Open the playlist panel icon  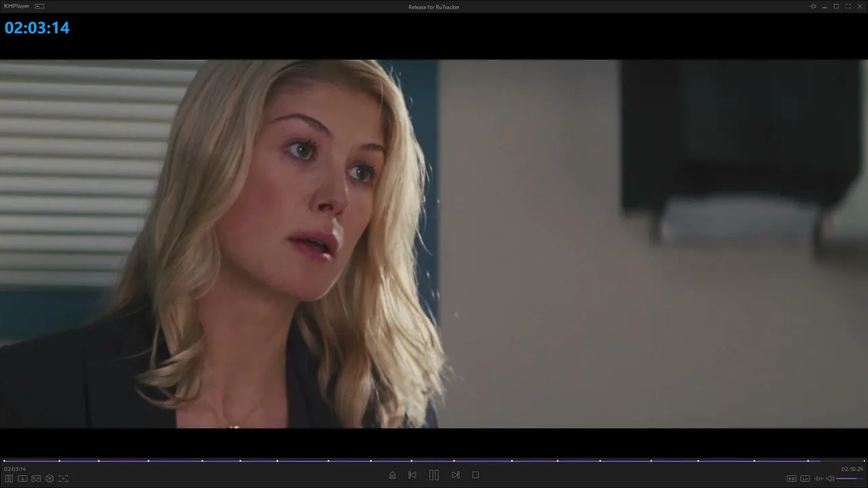[x=9, y=479]
